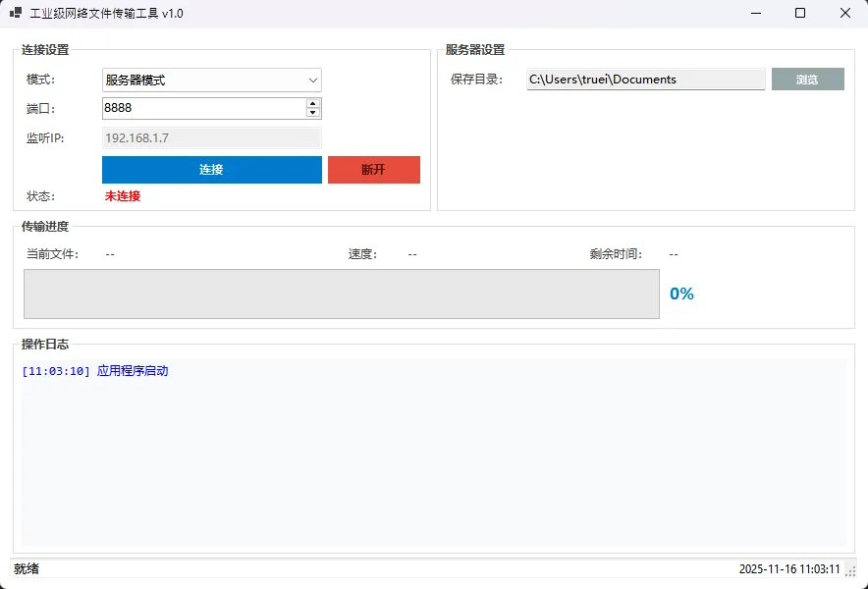Decrease the port number with the down arrow
Image resolution: width=868 pixels, height=589 pixels.
313,113
